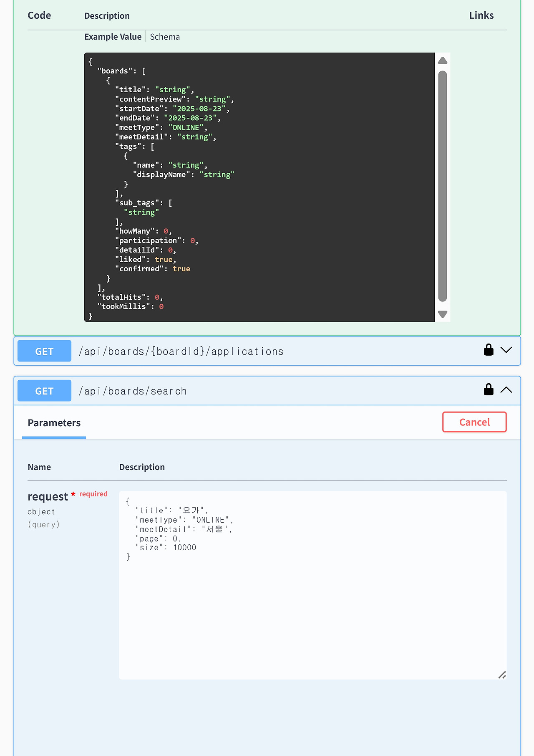The width and height of the screenshot is (534, 756).
Task: Click the /api/boards/search path text
Action: coord(133,391)
